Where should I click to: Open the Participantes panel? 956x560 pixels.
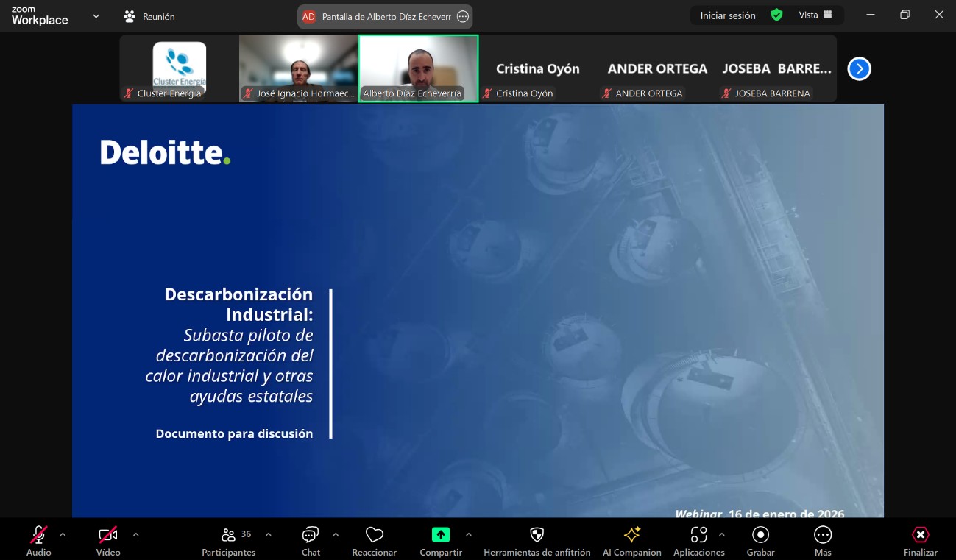229,535
